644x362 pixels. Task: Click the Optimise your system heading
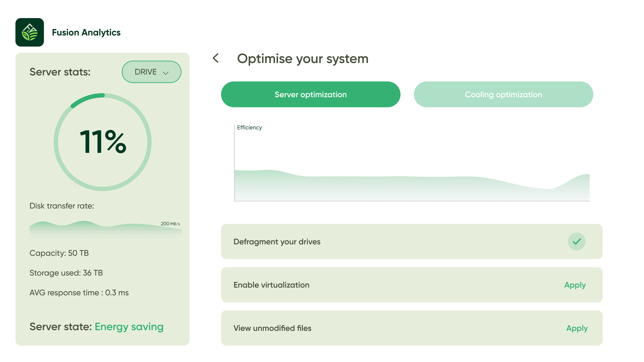point(303,59)
